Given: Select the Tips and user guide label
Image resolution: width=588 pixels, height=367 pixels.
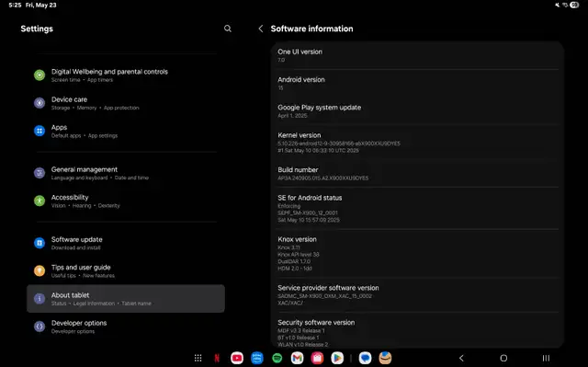Looking at the screenshot, I should tap(81, 267).
